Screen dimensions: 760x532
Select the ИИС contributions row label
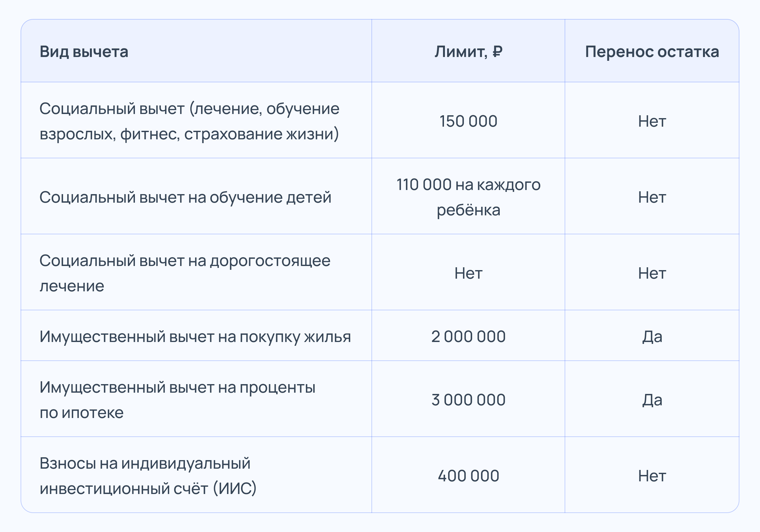pyautogui.click(x=148, y=476)
